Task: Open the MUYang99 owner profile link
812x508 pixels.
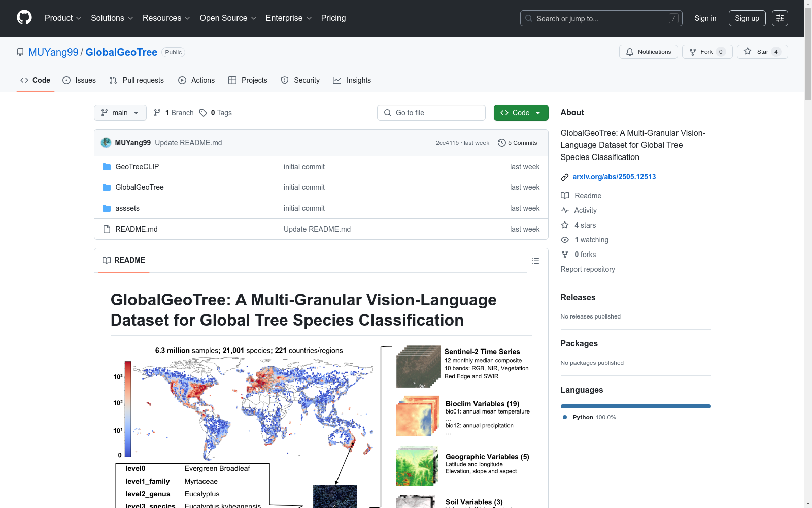Action: click(53, 52)
